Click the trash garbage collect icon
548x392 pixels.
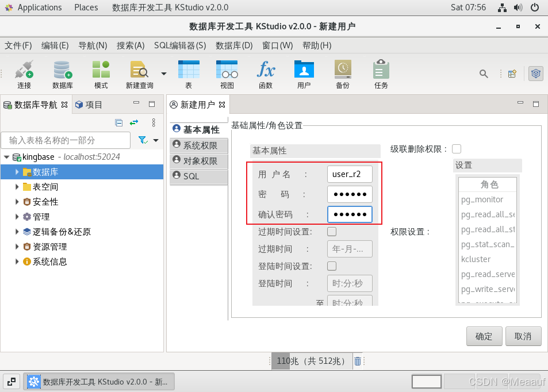pos(358,361)
